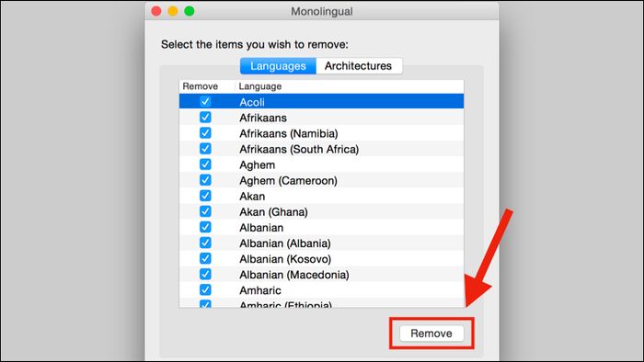This screenshot has height=362, width=644.
Task: Toggle Albanian (Kosovo) checkbox
Action: [x=205, y=259]
